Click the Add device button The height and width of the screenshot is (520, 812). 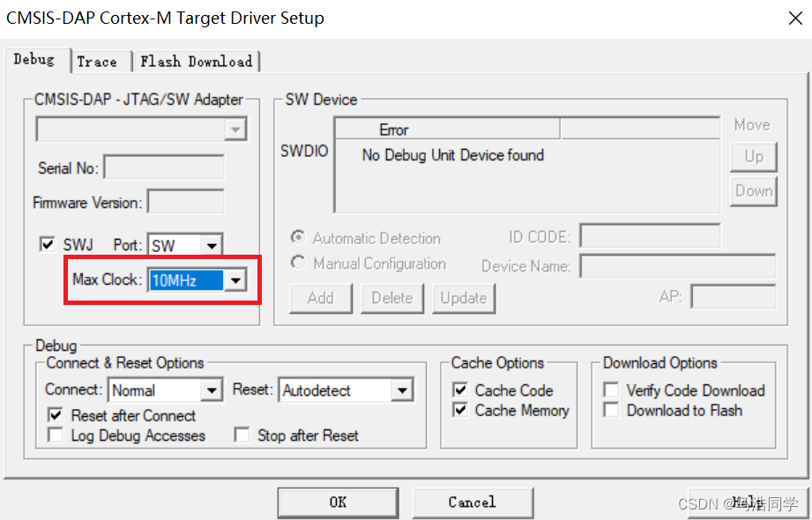[x=321, y=298]
